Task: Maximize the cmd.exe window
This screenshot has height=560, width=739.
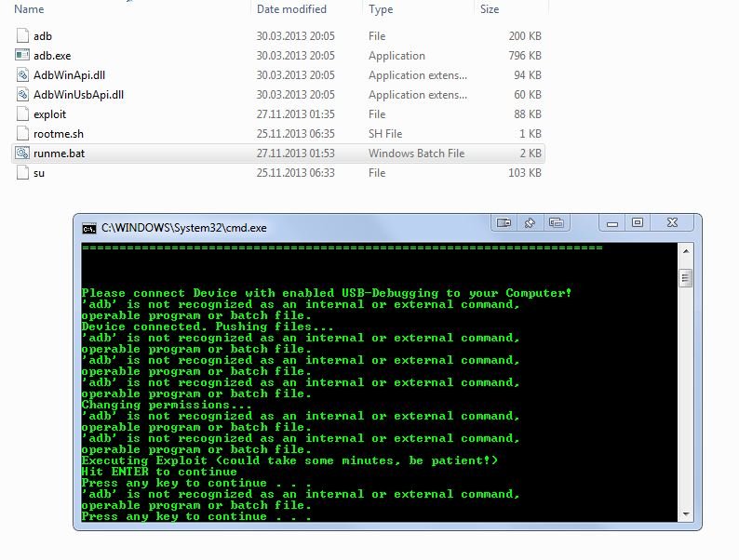Action: tap(638, 222)
